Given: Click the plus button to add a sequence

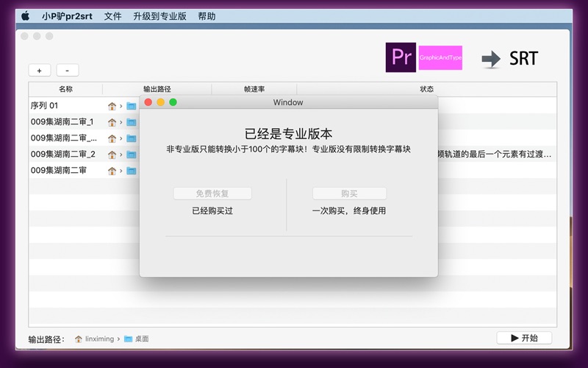Looking at the screenshot, I should (40, 70).
